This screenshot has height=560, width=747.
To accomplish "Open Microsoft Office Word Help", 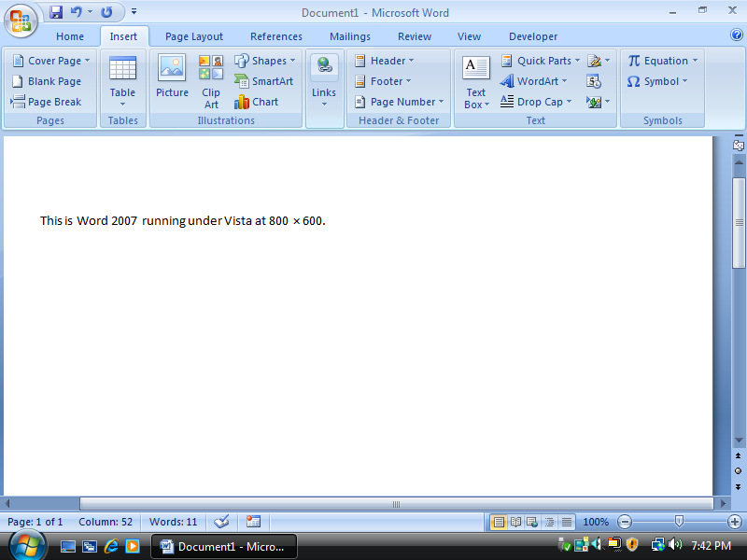I will pos(737,35).
